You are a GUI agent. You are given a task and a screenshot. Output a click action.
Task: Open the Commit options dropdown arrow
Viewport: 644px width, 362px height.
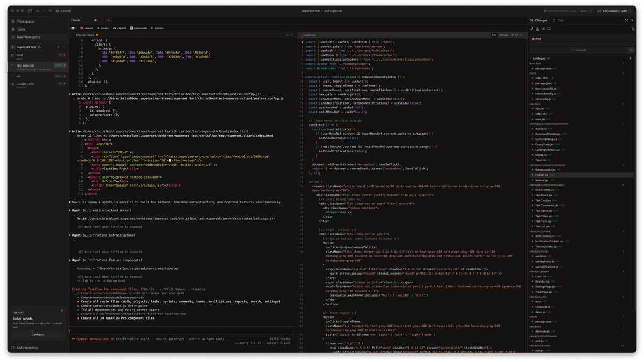(x=631, y=50)
